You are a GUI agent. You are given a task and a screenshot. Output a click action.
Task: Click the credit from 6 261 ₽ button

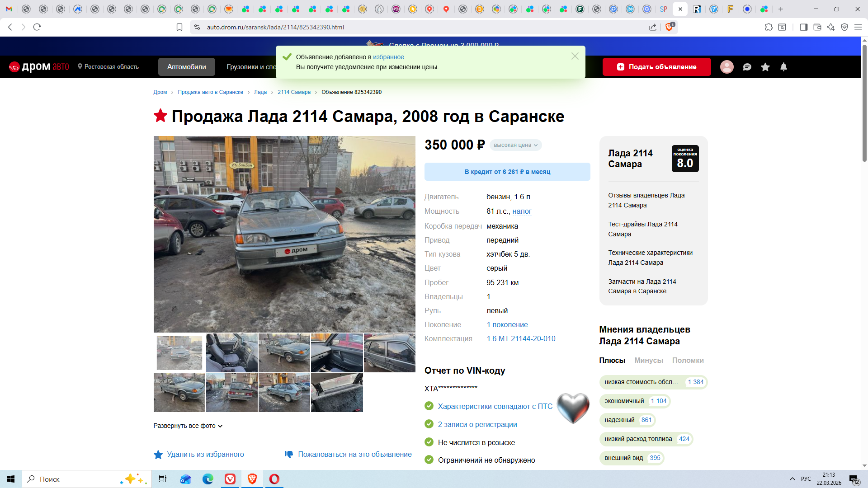[507, 172]
